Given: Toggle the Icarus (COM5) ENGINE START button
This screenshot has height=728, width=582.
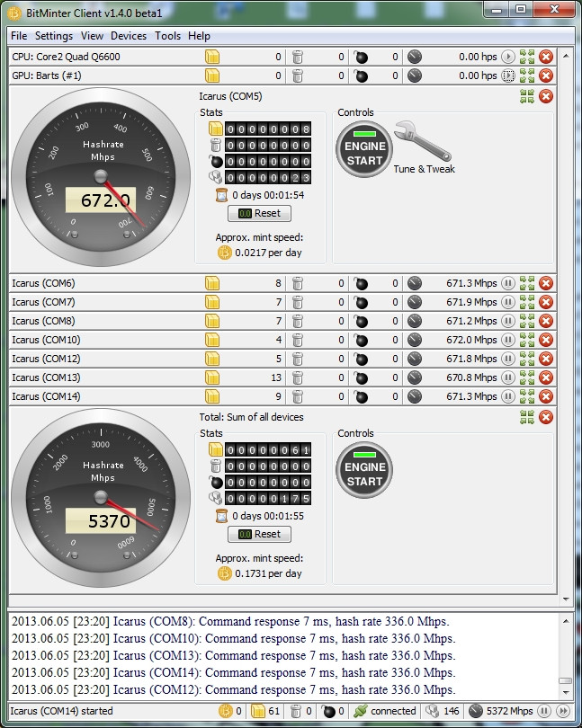Looking at the screenshot, I should (364, 149).
